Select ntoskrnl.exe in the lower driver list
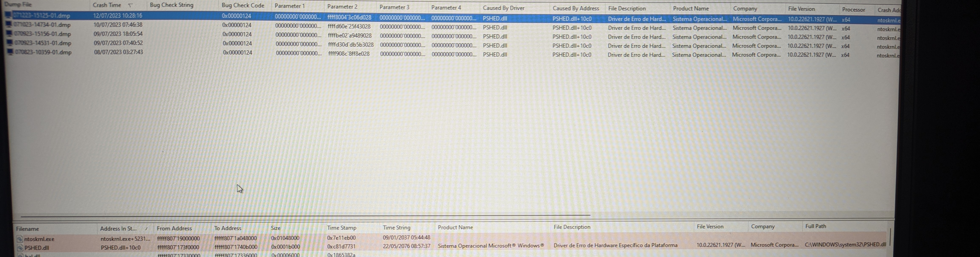Image resolution: width=980 pixels, height=257 pixels. tap(39, 239)
